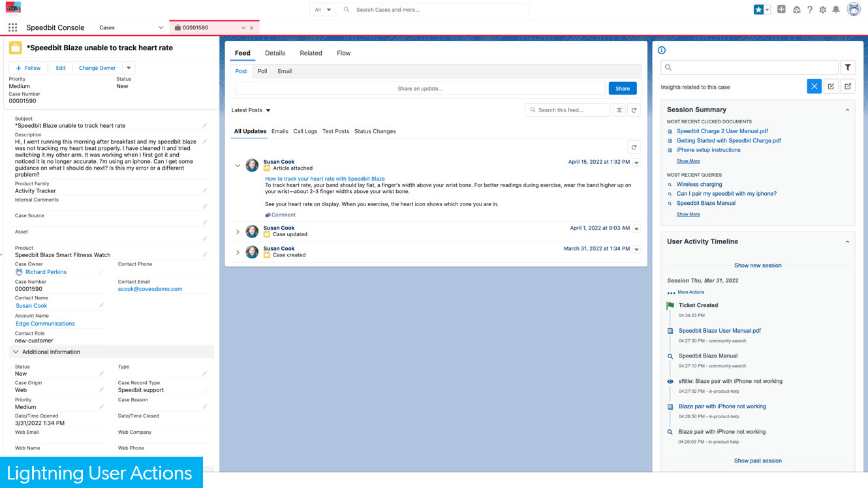Click the plus icon to add a tab

(782, 9)
